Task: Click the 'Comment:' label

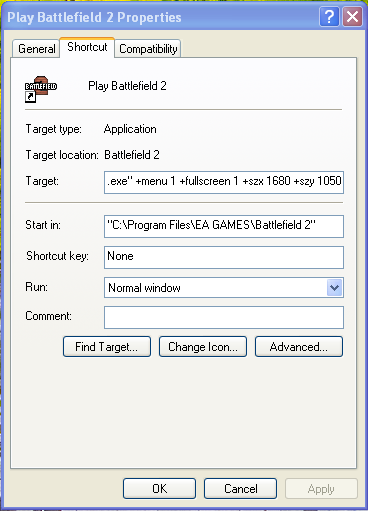Action: (x=48, y=316)
